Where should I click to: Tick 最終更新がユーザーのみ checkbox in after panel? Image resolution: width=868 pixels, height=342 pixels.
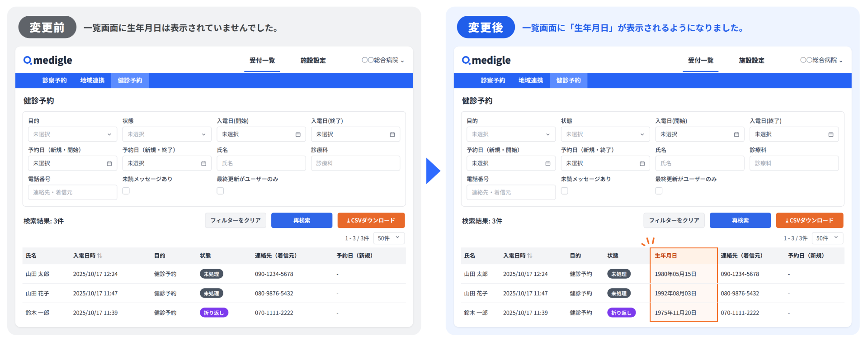click(x=659, y=191)
